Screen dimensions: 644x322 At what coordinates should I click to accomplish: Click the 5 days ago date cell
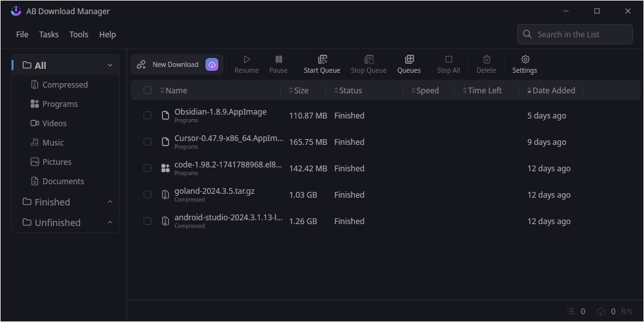[x=547, y=115]
